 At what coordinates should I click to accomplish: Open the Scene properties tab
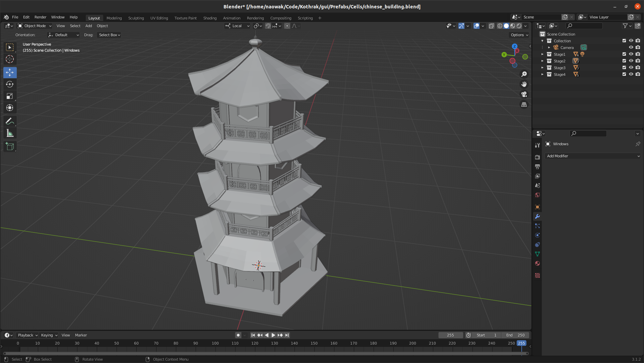pyautogui.click(x=537, y=185)
